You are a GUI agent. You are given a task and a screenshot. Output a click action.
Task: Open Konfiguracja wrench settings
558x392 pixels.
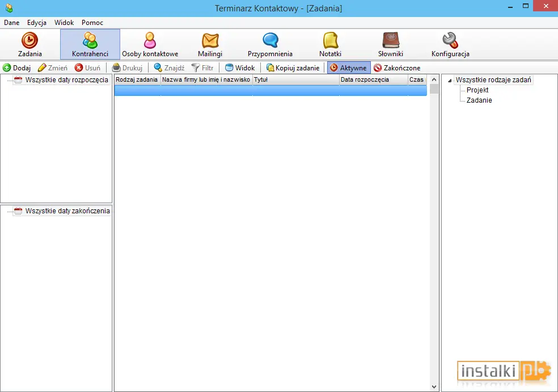pyautogui.click(x=450, y=44)
